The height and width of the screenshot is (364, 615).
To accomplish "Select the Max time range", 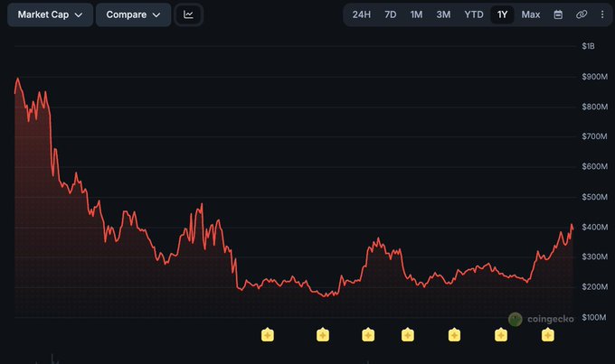I will (x=531, y=14).
